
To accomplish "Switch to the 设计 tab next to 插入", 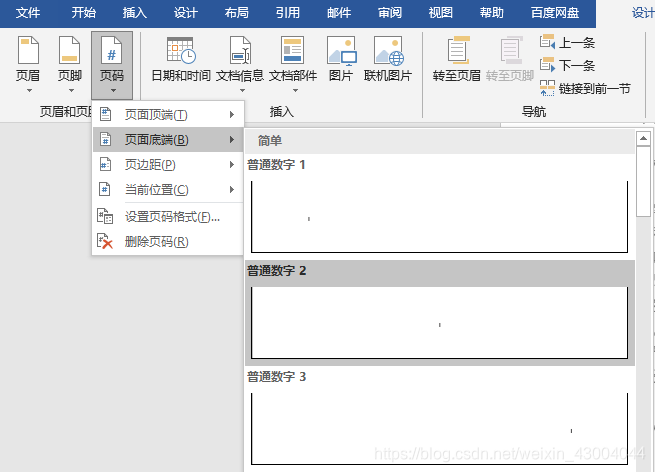I will point(185,13).
